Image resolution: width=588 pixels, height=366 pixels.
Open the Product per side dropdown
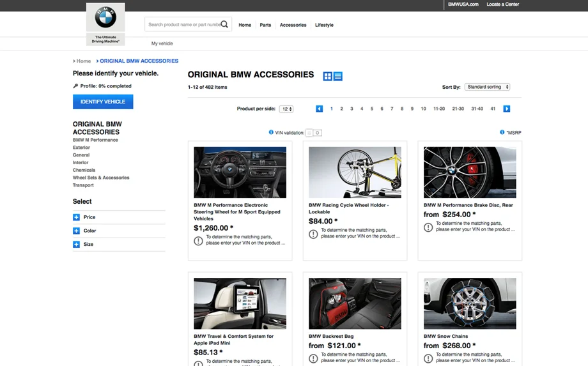pos(286,109)
